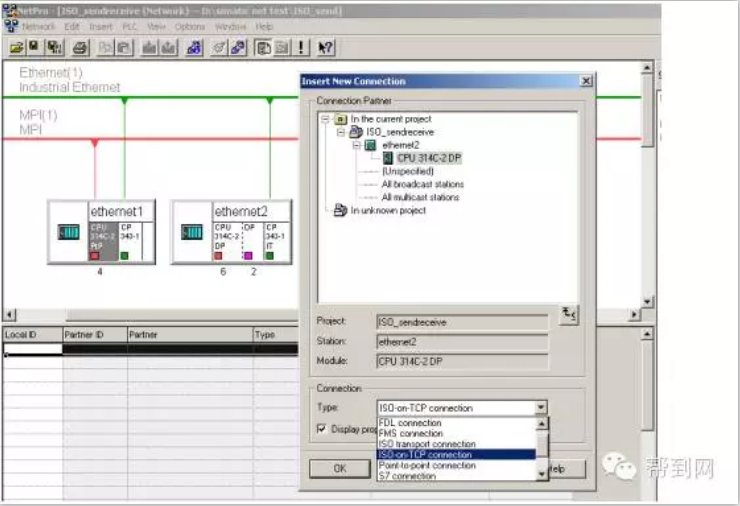Viewport: 740px width, 506px height.
Task: Open the connection Type dropdown arrow
Action: point(541,408)
